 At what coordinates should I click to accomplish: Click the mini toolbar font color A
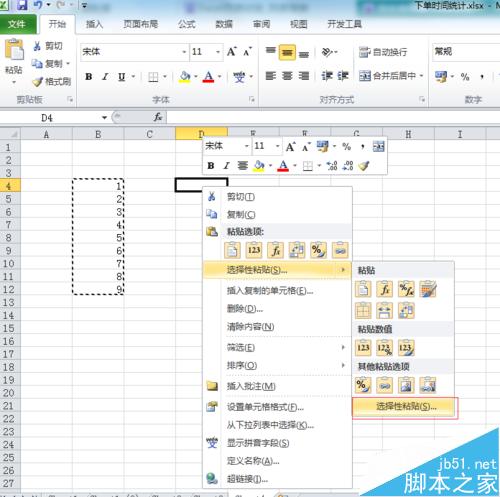click(x=283, y=165)
